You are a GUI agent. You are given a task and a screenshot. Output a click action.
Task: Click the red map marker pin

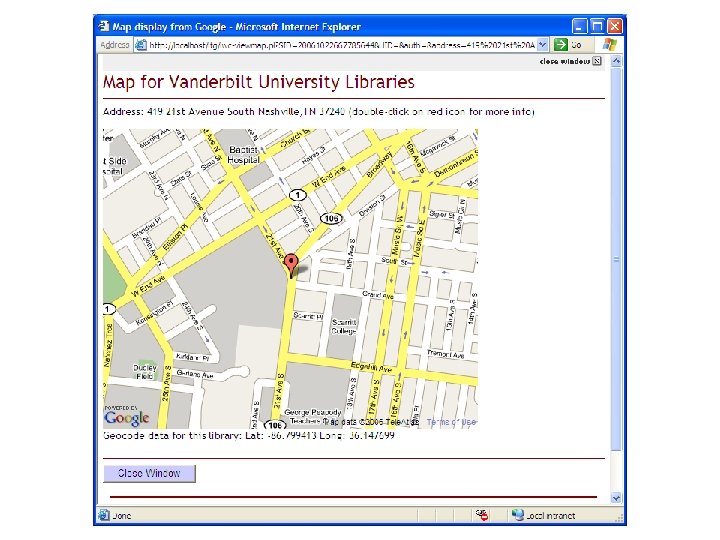click(x=291, y=266)
